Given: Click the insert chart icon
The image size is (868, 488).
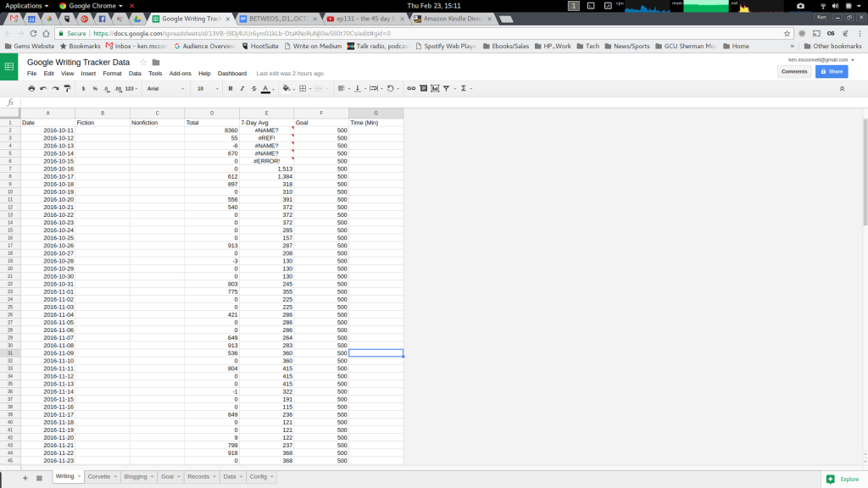Looking at the screenshot, I should 435,88.
